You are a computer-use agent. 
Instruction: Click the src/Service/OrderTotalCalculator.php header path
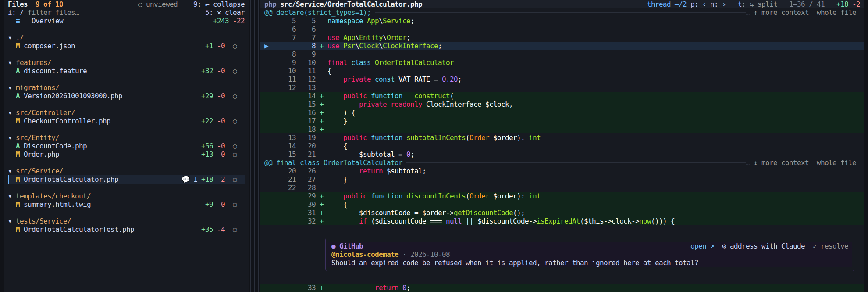352,4
